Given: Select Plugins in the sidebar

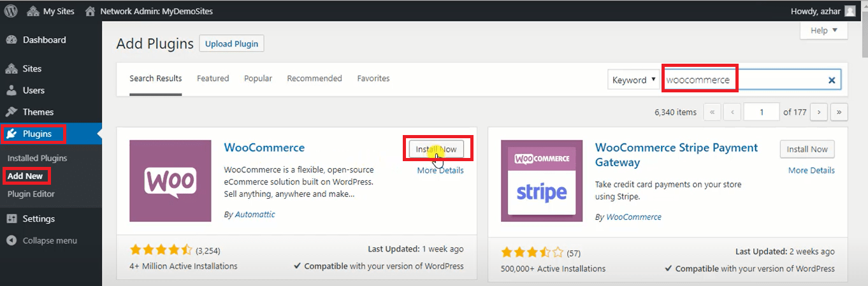Looking at the screenshot, I should [x=51, y=134].
